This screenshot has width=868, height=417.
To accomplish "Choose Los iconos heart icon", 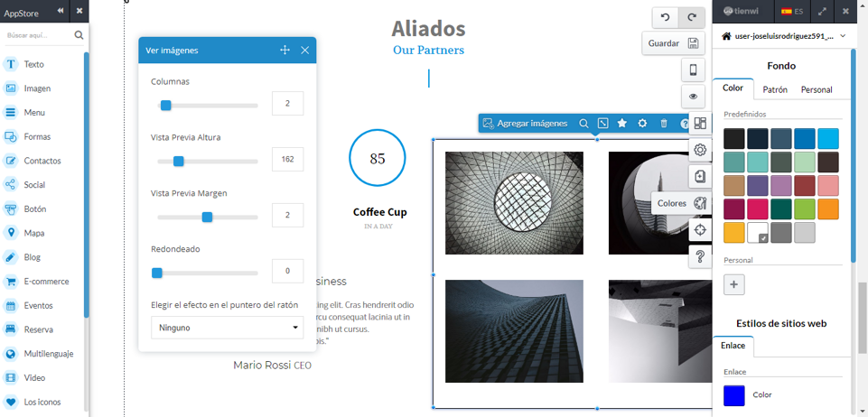I will tap(11, 402).
